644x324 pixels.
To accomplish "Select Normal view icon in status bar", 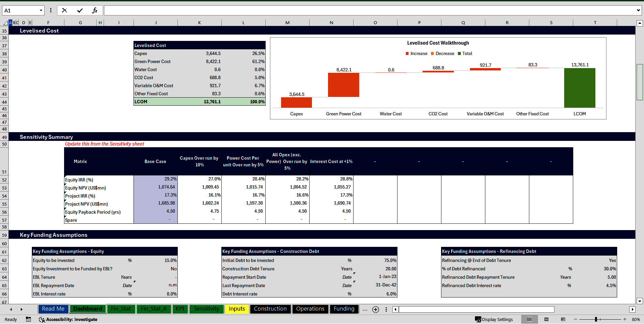I will 529,319.
